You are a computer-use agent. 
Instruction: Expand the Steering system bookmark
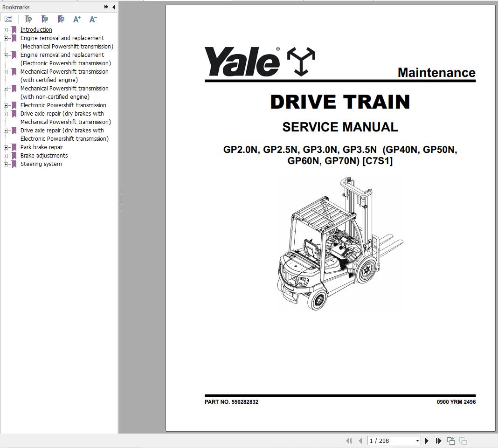tap(6, 164)
